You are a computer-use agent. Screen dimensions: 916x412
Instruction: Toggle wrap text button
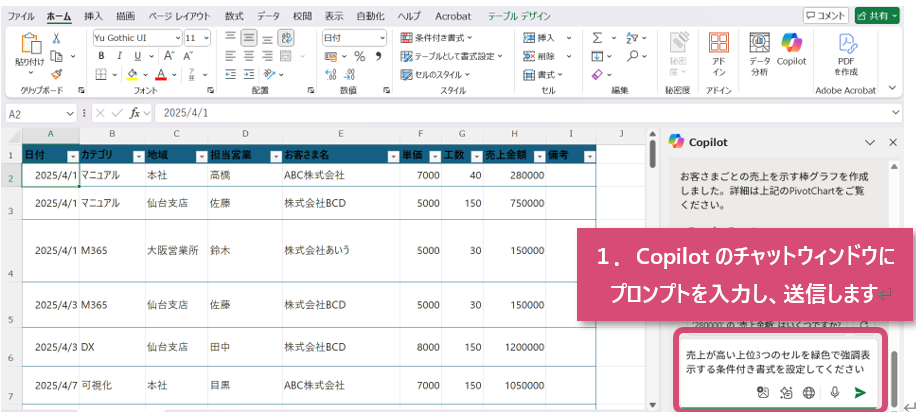286,38
